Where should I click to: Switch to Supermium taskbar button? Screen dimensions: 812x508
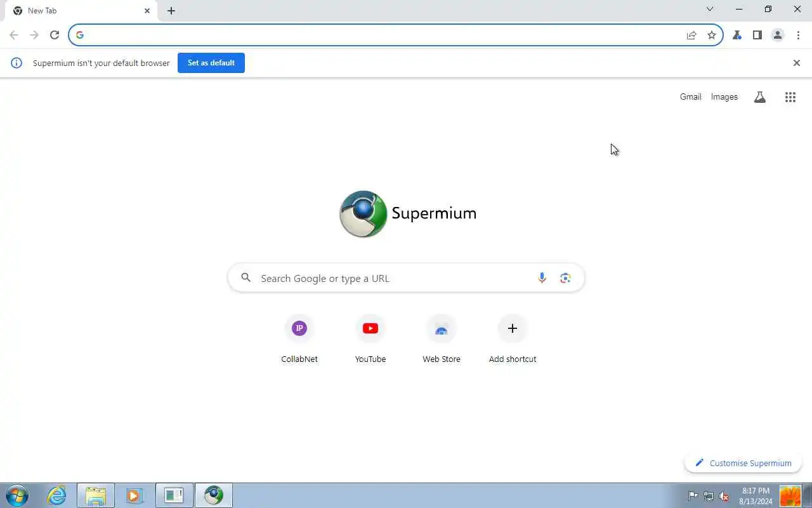[214, 495]
